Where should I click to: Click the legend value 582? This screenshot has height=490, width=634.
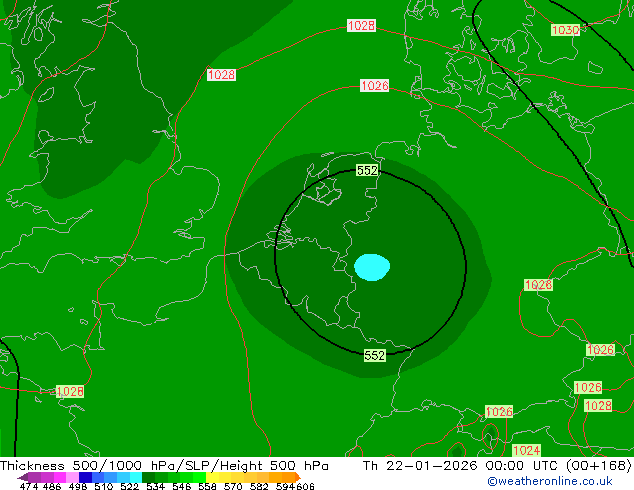click(259, 486)
